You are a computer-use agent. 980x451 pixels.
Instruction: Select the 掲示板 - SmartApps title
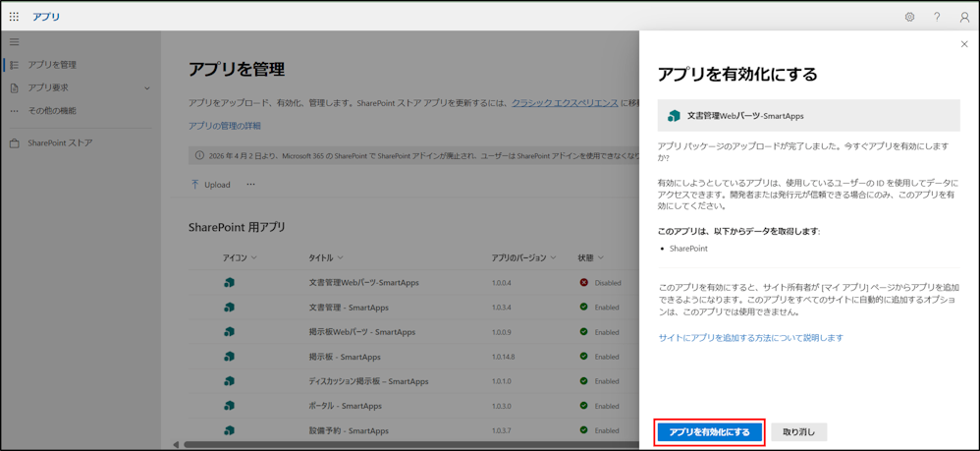pyautogui.click(x=345, y=357)
